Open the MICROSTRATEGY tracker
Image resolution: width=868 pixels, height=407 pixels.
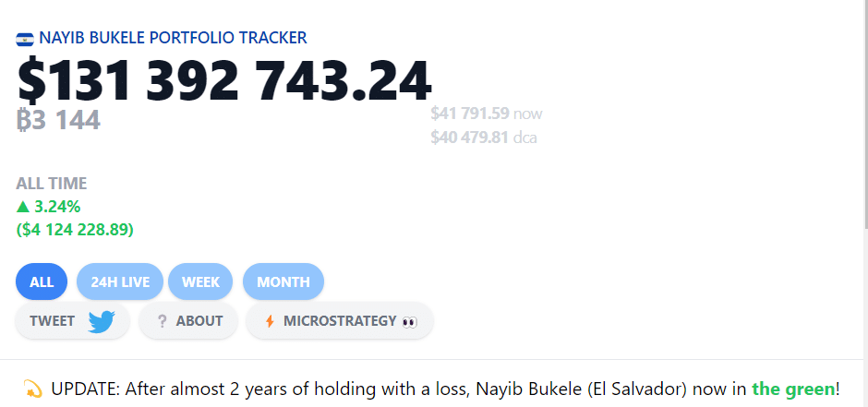(339, 321)
